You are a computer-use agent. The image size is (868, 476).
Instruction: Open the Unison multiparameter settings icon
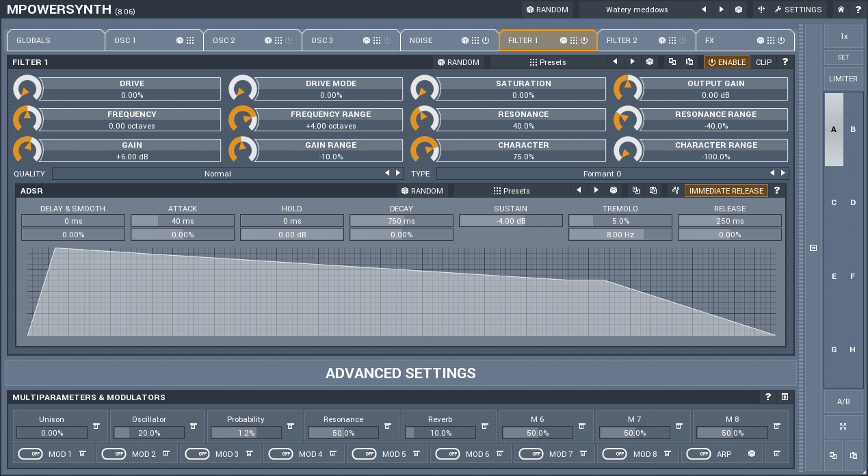tap(96, 427)
